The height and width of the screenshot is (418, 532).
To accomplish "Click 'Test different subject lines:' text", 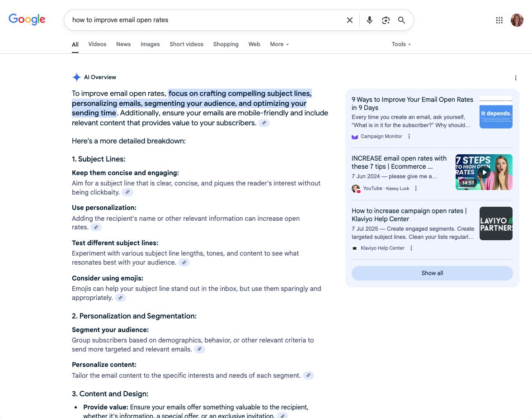I will 115,243.
